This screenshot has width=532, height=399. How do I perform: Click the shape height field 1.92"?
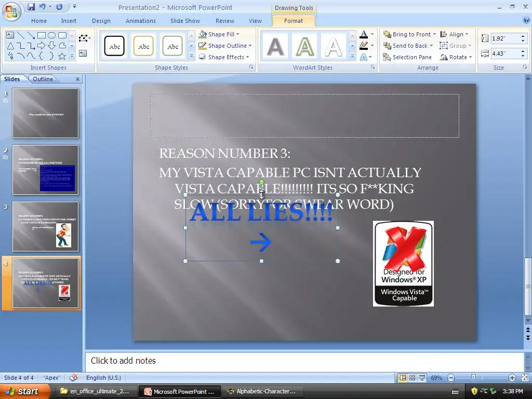[505, 38]
